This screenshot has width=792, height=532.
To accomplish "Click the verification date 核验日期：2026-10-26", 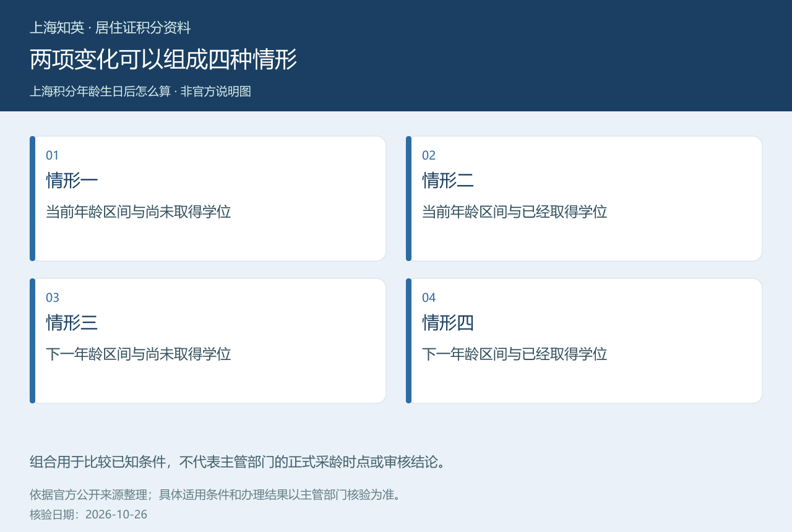I will tap(88, 515).
